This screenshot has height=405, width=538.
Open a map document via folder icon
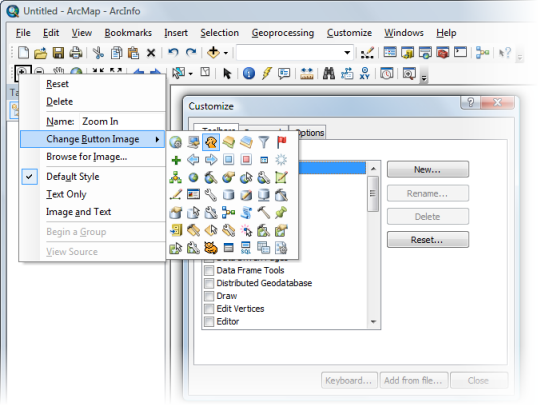coord(40,53)
